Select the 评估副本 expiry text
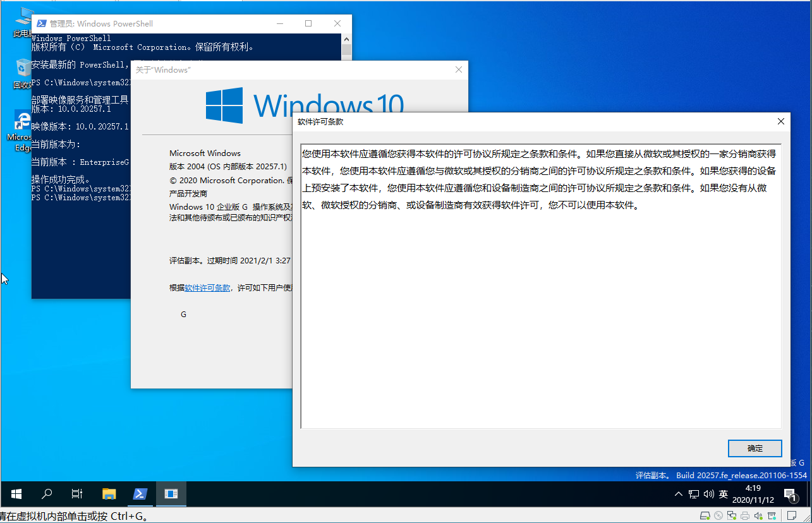812x523 pixels. tap(230, 260)
